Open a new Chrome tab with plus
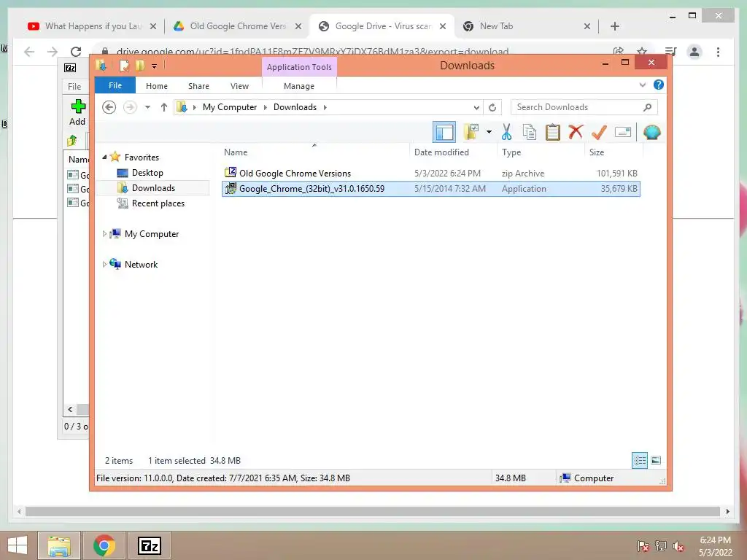 coord(615,26)
